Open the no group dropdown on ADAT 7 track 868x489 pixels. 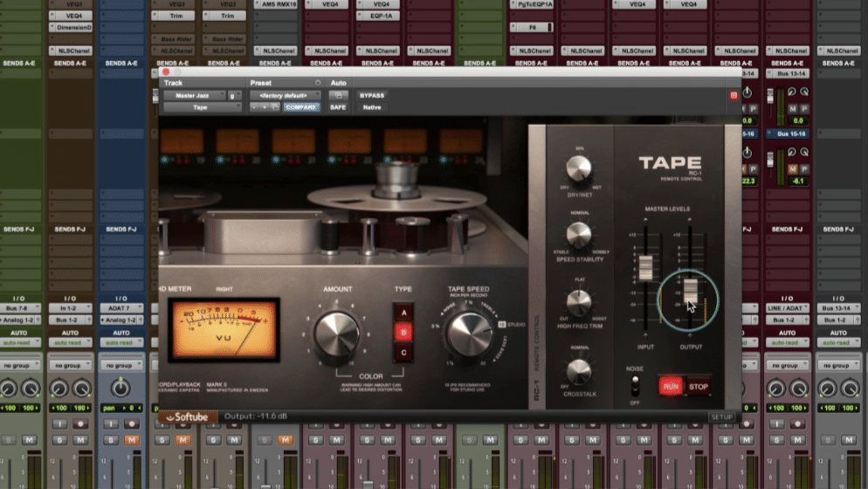click(x=121, y=366)
